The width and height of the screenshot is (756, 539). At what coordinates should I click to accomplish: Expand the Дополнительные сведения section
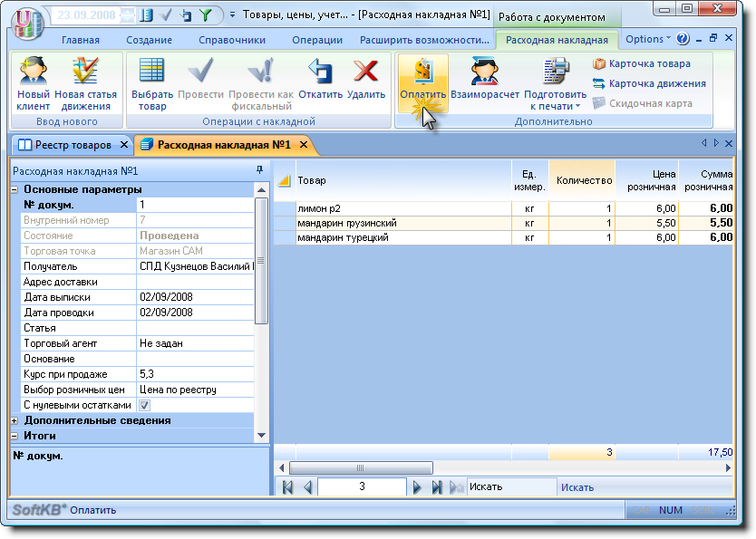click(15, 420)
